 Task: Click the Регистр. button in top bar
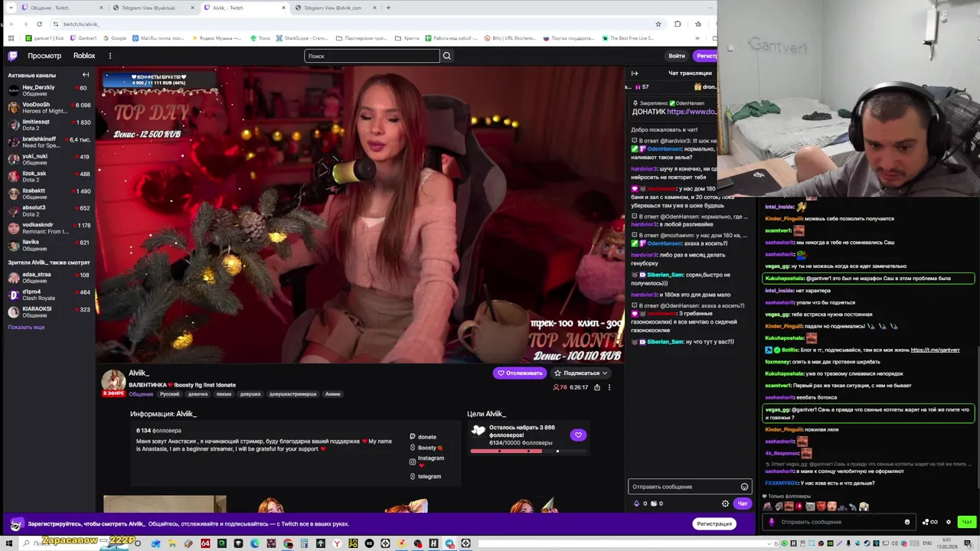pos(706,56)
